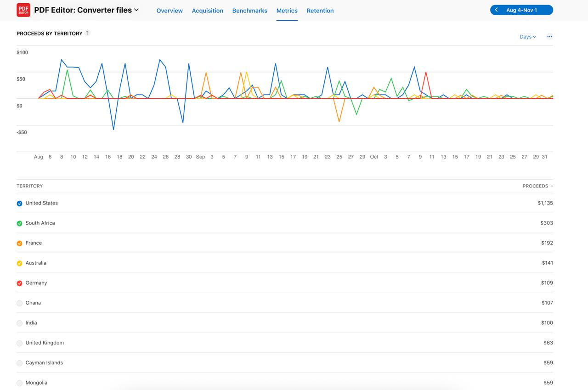Hide South Africa's line via green checkmark
The height and width of the screenshot is (390, 588).
pyautogui.click(x=19, y=223)
